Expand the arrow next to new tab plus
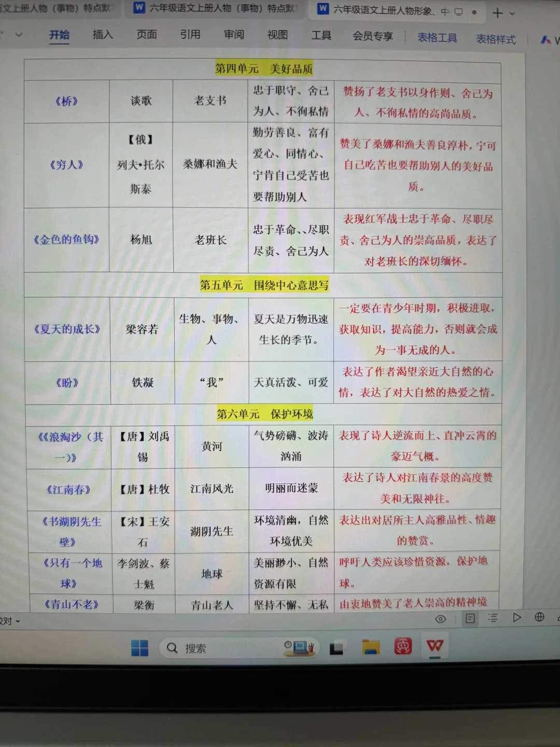The width and height of the screenshot is (560, 747). pos(512,13)
